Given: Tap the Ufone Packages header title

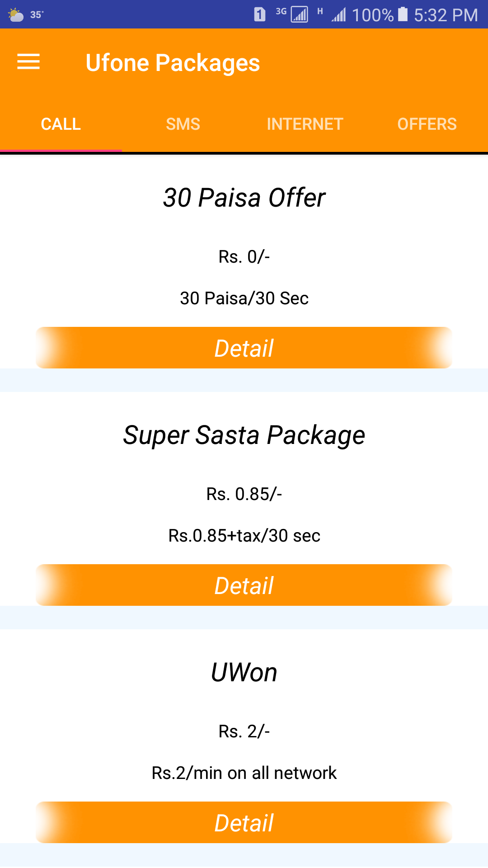Looking at the screenshot, I should [x=173, y=63].
